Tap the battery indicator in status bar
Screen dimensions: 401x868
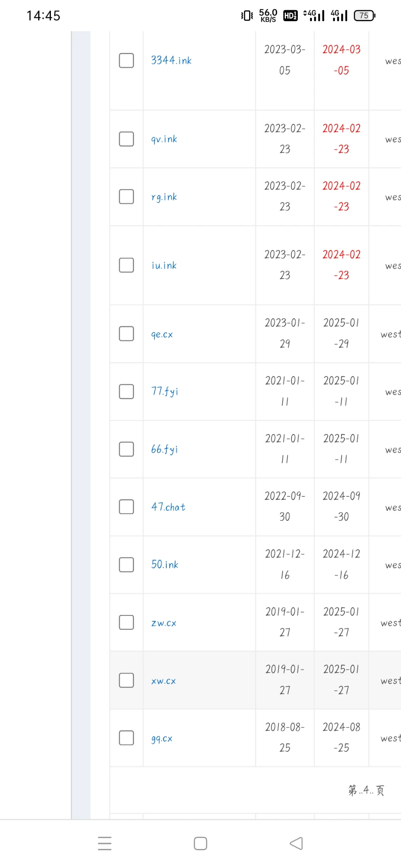(365, 16)
